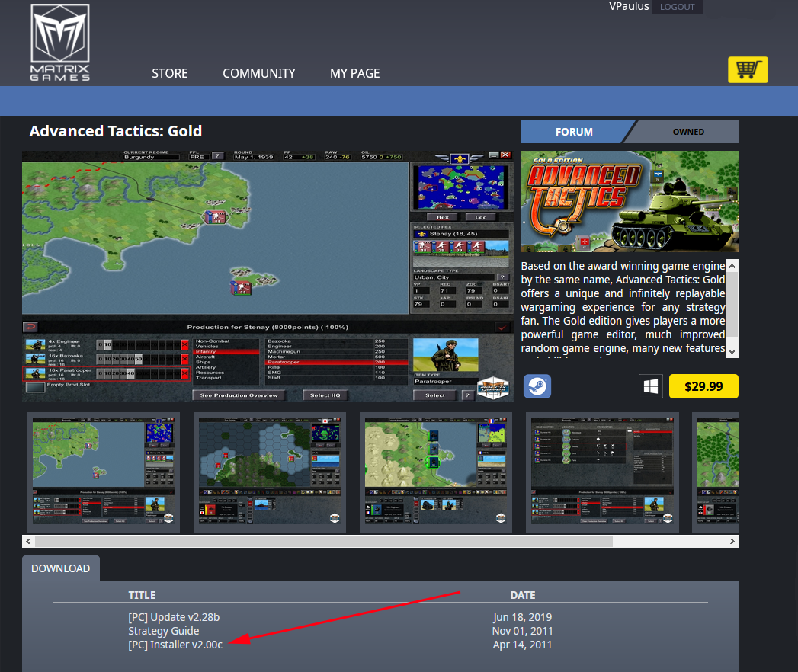Open the main production screenshot
This screenshot has width=798, height=672.
pyautogui.click(x=268, y=277)
